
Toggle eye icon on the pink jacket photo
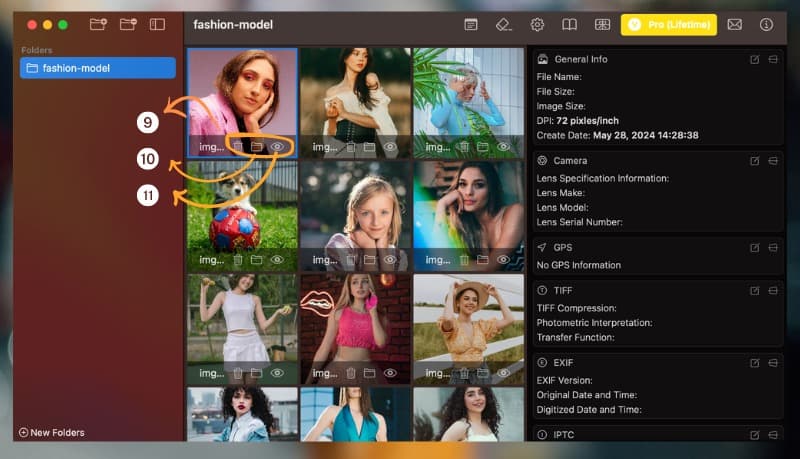[277, 147]
